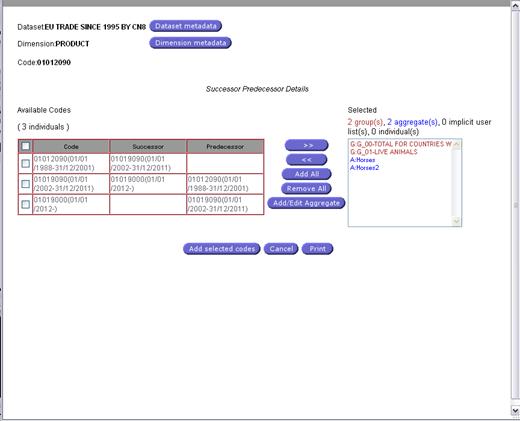
Task: Select the A:Horses2 aggregate entry
Action: click(x=364, y=168)
